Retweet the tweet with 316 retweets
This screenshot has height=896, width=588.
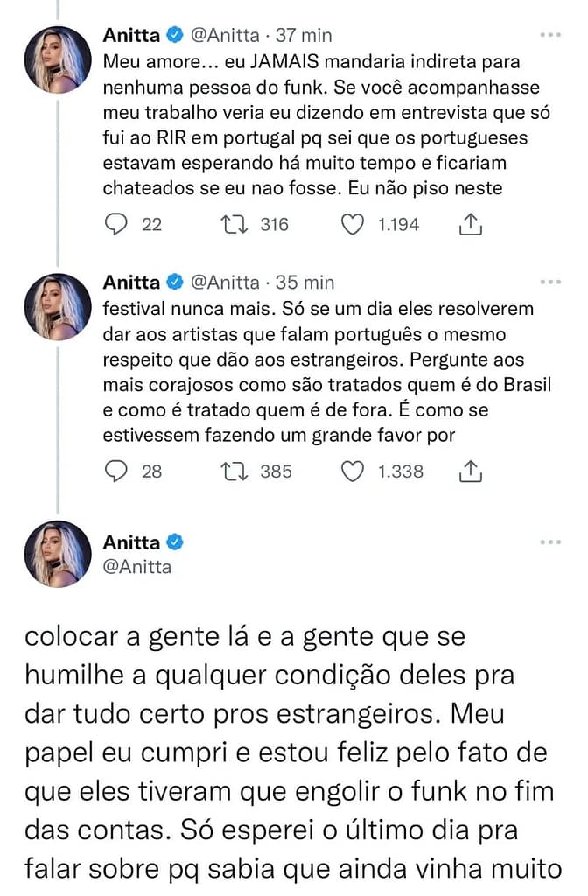click(x=234, y=225)
